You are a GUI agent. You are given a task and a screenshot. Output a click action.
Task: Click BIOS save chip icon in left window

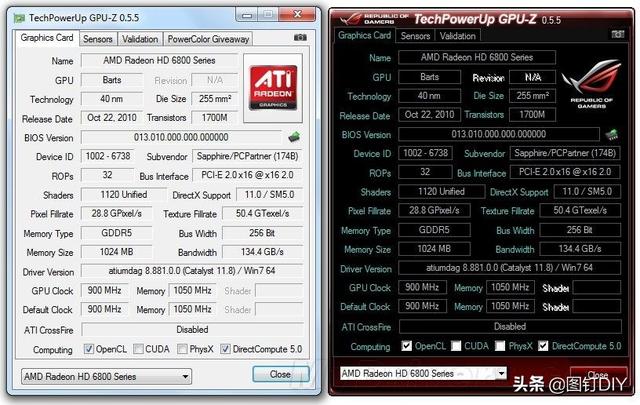[x=294, y=137]
